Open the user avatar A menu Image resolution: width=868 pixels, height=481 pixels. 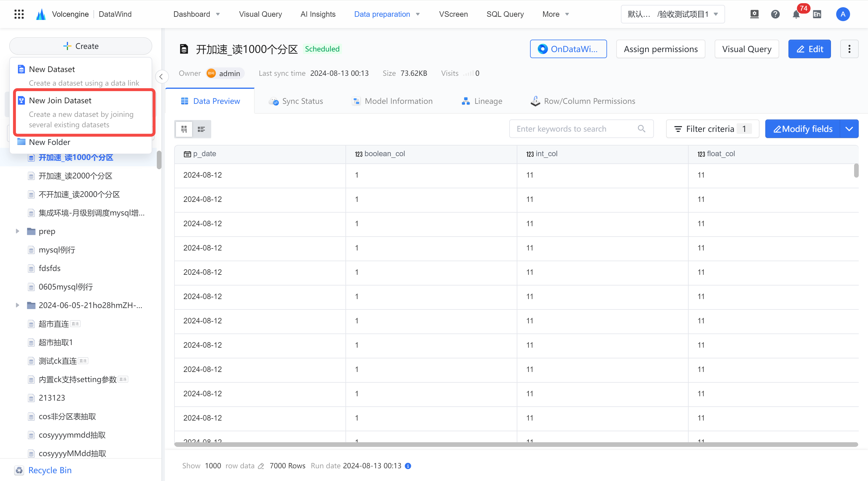pos(843,14)
